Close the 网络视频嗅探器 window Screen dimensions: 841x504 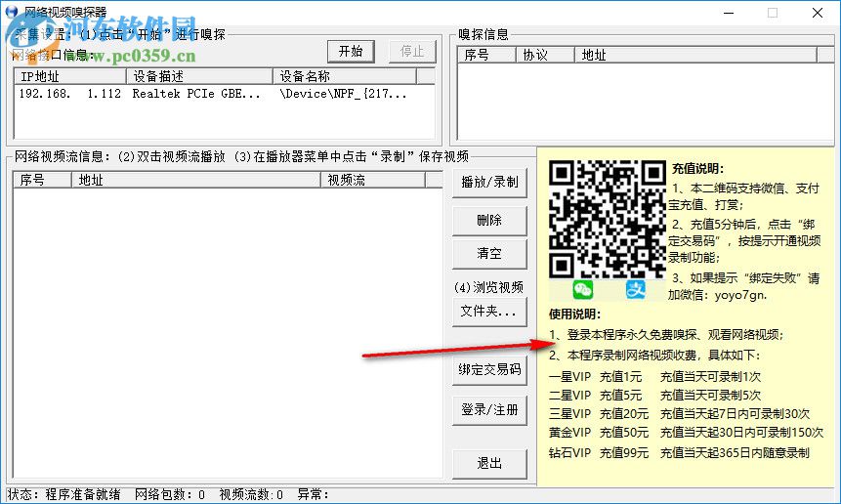tap(818, 13)
